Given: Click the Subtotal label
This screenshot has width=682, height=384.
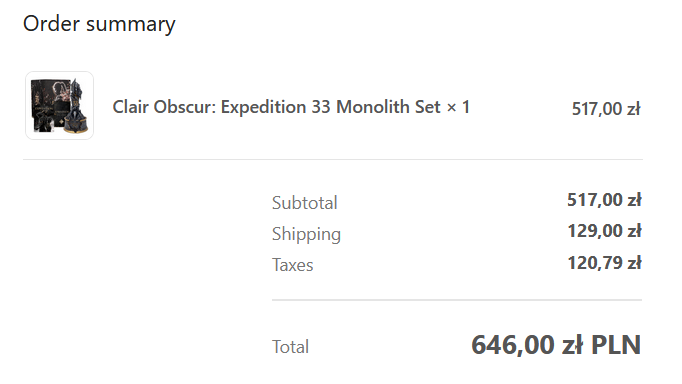Looking at the screenshot, I should [x=304, y=203].
